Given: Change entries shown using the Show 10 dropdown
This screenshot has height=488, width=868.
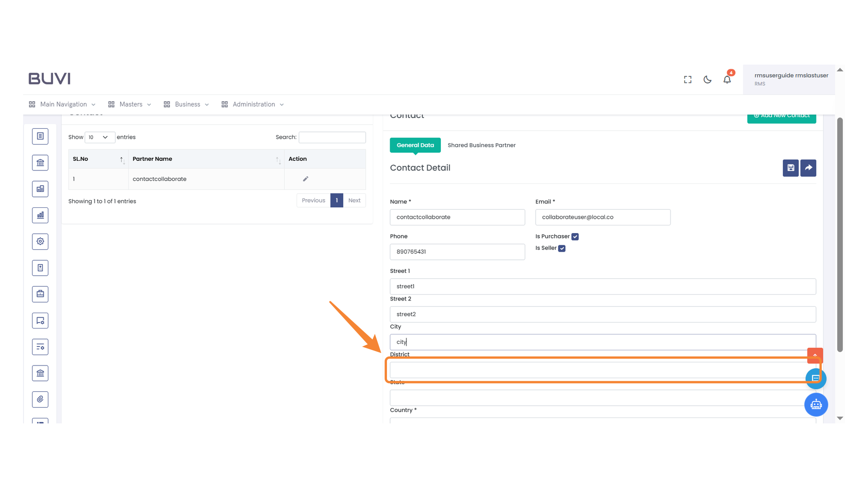Looking at the screenshot, I should [99, 137].
